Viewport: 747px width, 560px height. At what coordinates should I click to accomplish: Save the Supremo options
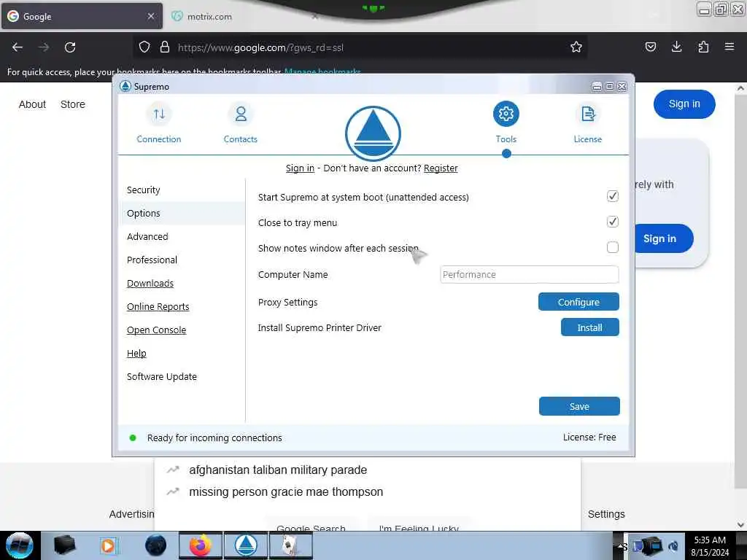579,406
